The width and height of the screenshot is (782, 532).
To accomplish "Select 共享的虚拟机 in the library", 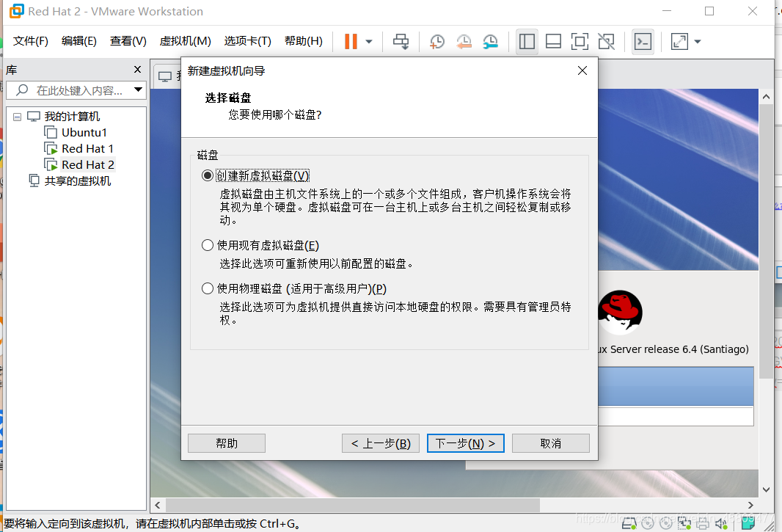I will [77, 181].
